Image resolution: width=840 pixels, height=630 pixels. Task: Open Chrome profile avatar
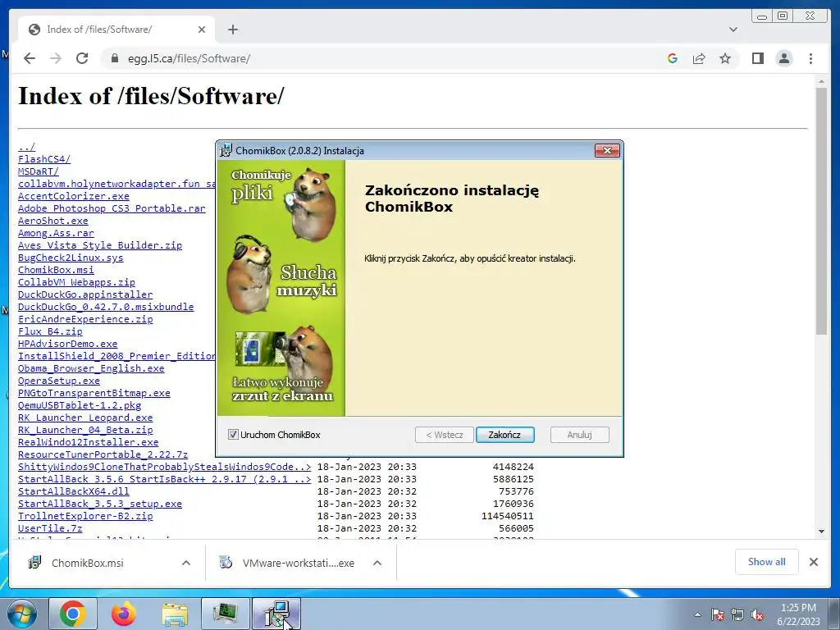point(783,58)
